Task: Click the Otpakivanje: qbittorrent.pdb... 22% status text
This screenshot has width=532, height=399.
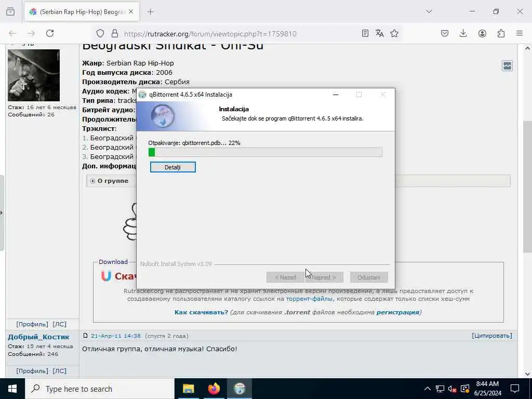Action: coord(194,143)
